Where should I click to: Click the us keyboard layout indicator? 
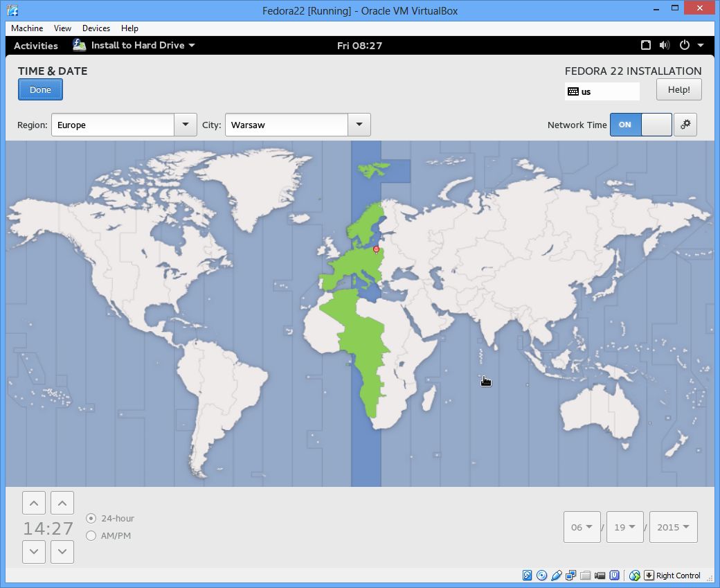click(602, 91)
